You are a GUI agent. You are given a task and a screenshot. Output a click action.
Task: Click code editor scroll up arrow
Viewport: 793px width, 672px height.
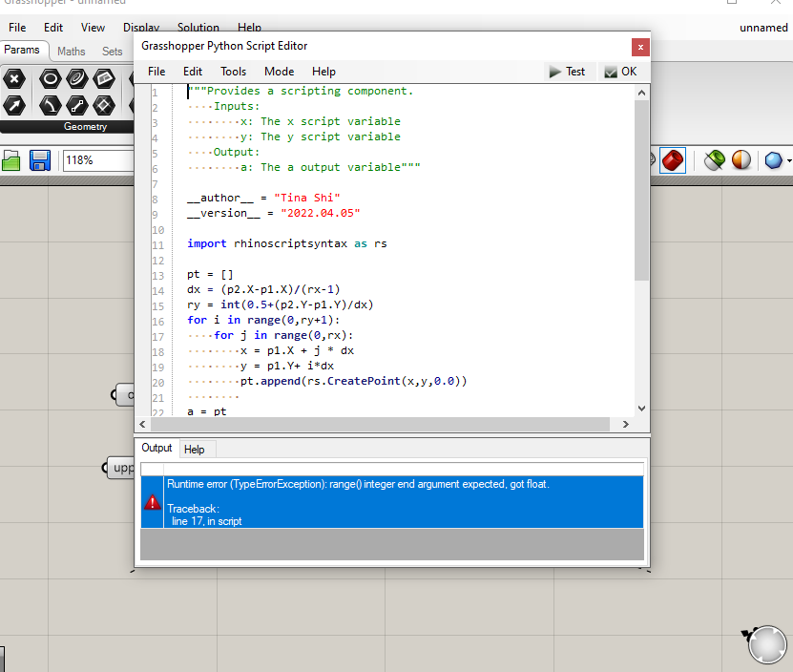point(641,93)
